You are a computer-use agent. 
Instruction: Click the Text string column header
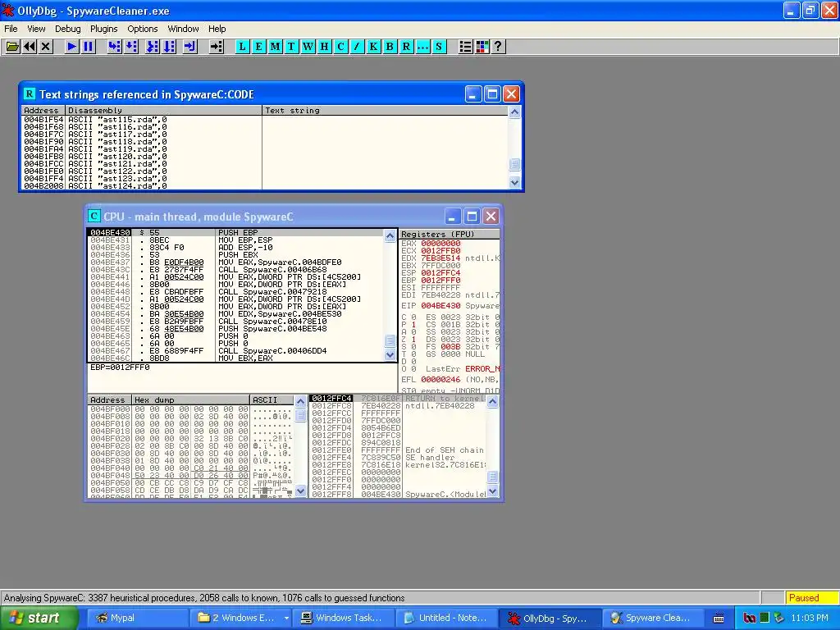386,111
